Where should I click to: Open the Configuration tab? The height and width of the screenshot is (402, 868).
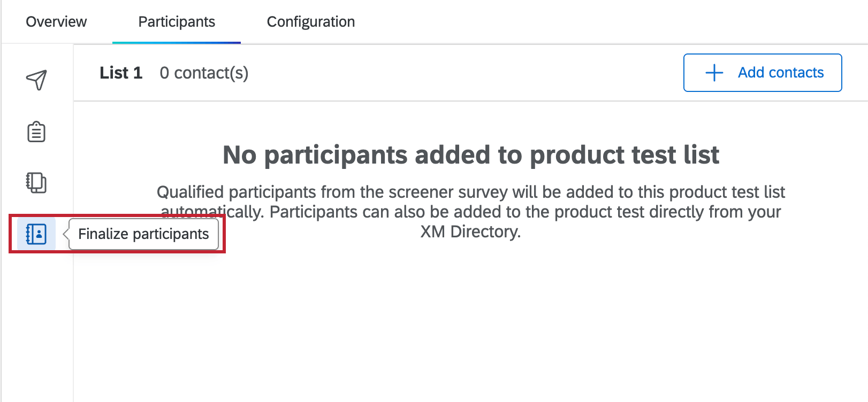310,21
